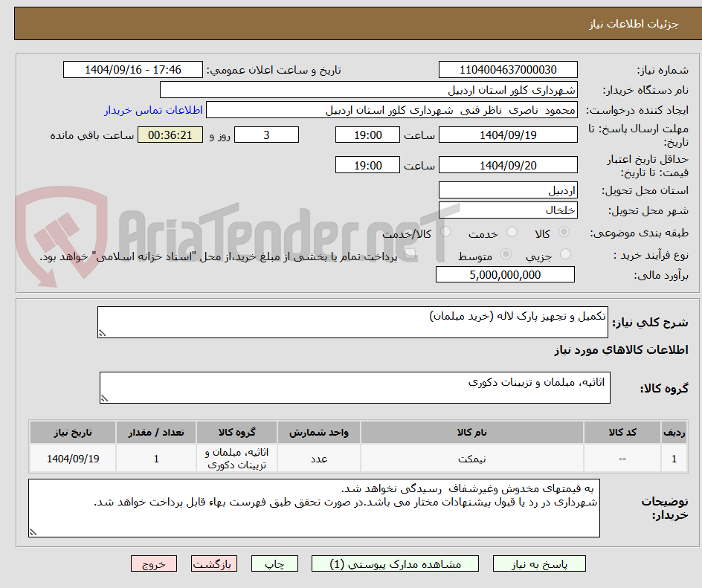The width and height of the screenshot is (702, 588).
Task: Click the کد کالا column header
Action: coord(622,433)
